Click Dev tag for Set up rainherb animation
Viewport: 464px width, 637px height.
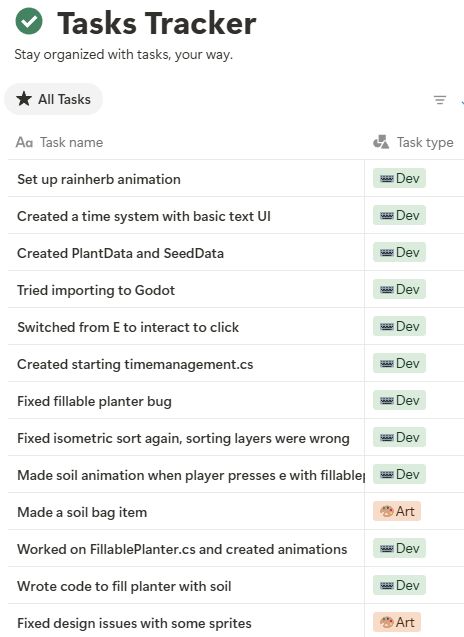tap(399, 178)
